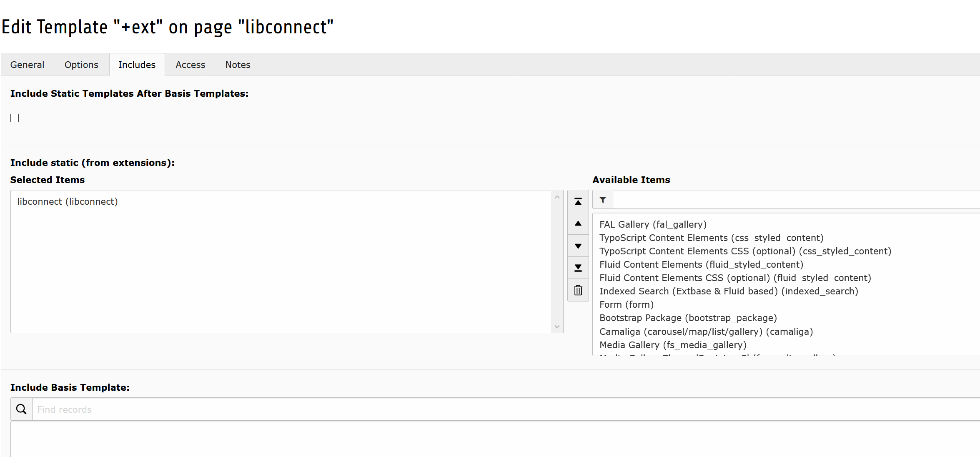Select Form (form) from Available Items

click(x=626, y=304)
